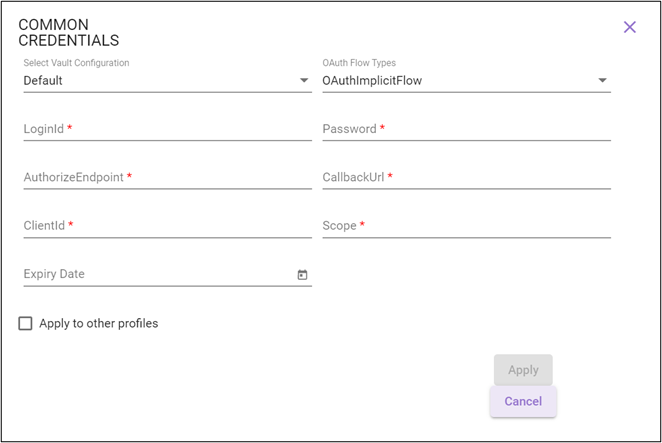Focus the LoginId input field

point(167,130)
